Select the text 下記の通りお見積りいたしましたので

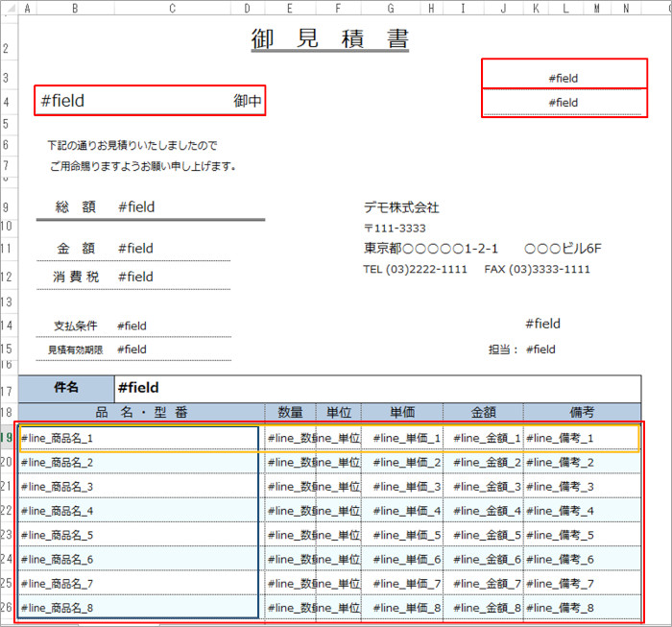[132, 145]
